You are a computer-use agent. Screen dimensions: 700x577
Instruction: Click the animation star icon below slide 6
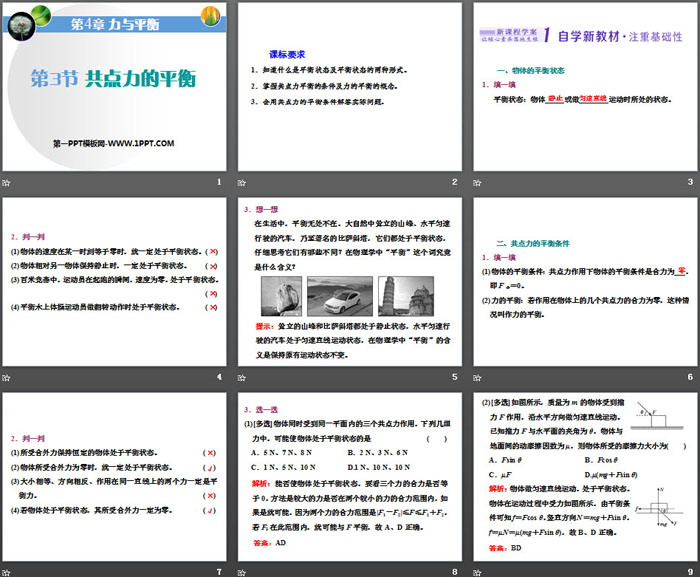point(478,374)
